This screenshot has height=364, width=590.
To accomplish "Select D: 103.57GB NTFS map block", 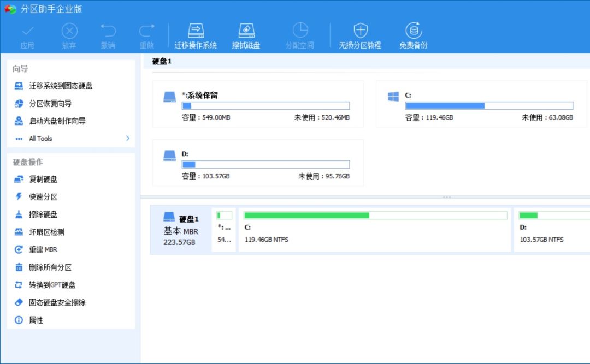I will pyautogui.click(x=552, y=230).
